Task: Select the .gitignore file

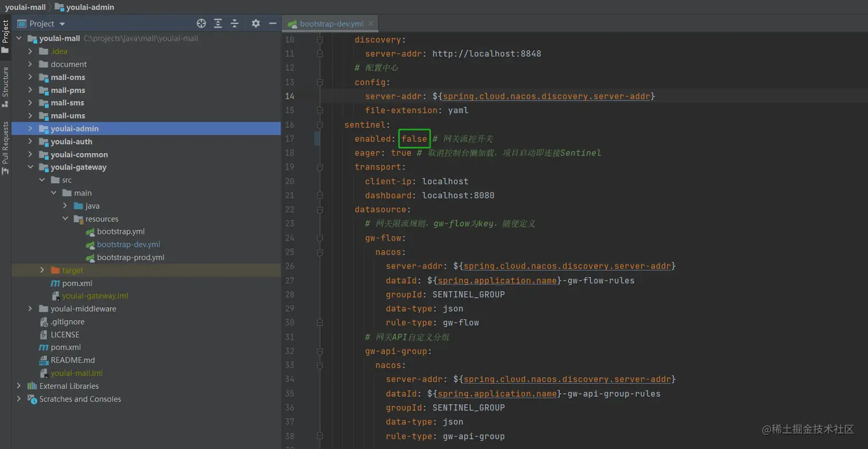Action: [68, 322]
